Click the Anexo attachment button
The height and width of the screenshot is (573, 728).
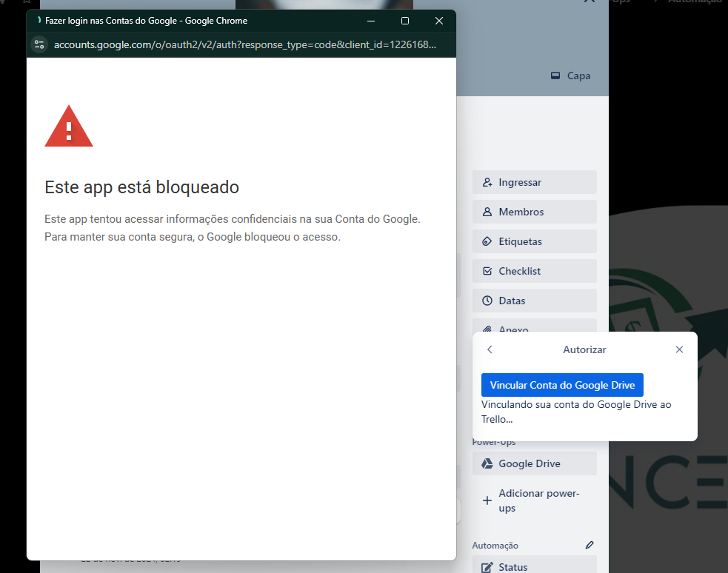[535, 326]
